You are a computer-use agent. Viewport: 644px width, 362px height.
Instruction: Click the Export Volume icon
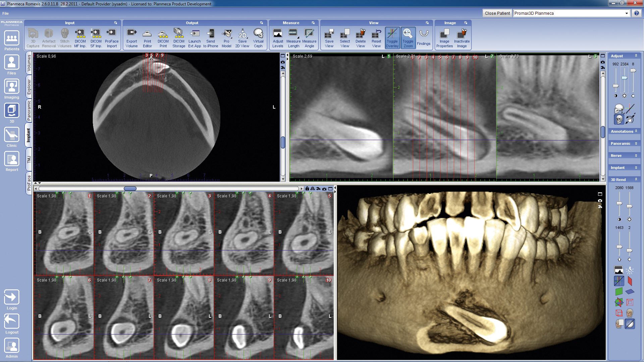[131, 38]
